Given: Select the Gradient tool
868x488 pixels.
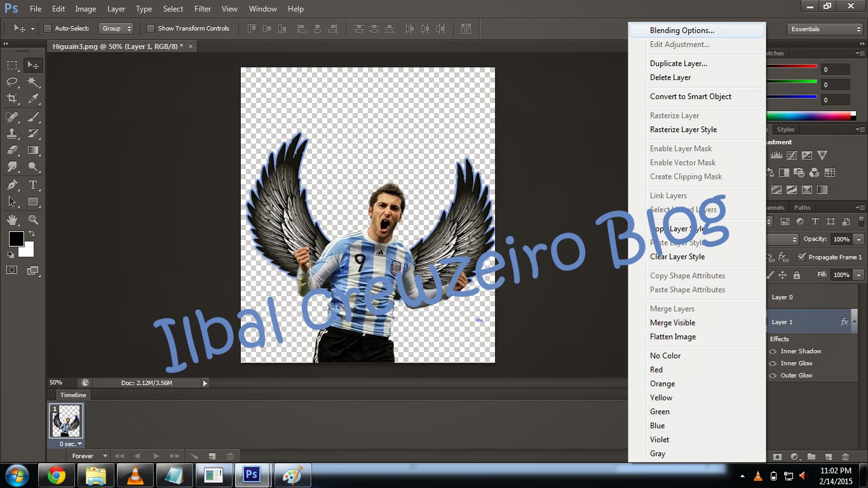Looking at the screenshot, I should pos(33,151).
